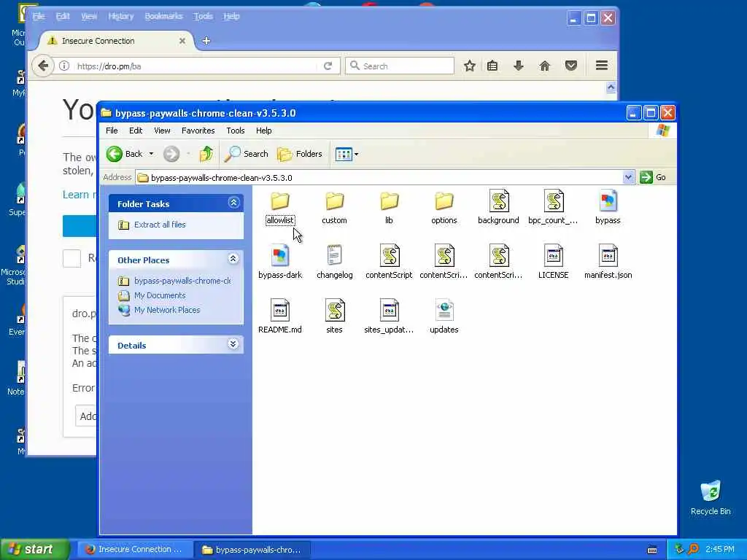The width and height of the screenshot is (747, 560).
Task: Collapse the Folder Tasks panel
Action: [233, 203]
